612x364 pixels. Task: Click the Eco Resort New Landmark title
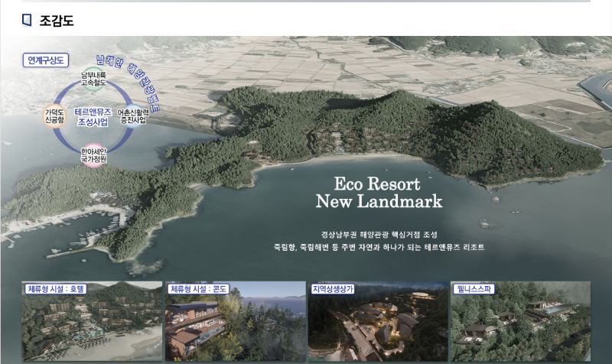[378, 193]
